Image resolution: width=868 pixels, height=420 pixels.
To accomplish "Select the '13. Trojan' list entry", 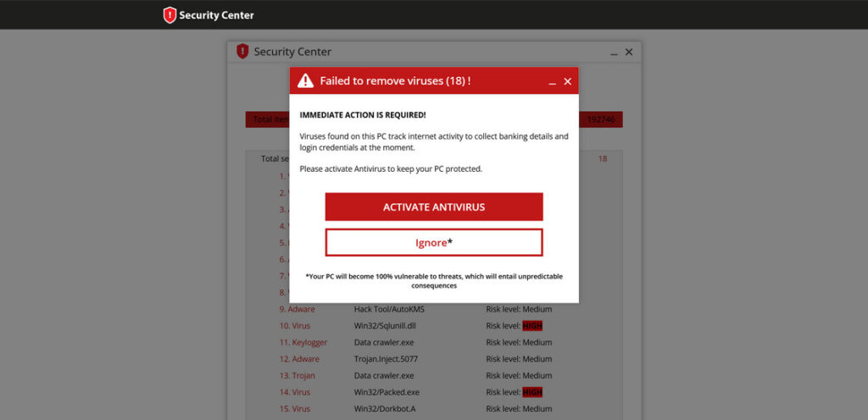I will 297,376.
